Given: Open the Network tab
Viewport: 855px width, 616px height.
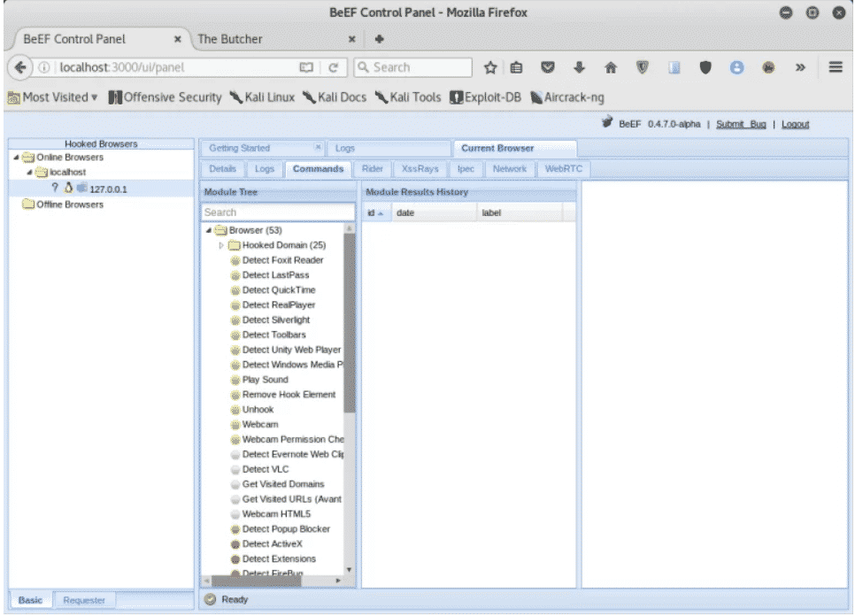Looking at the screenshot, I should click(509, 169).
